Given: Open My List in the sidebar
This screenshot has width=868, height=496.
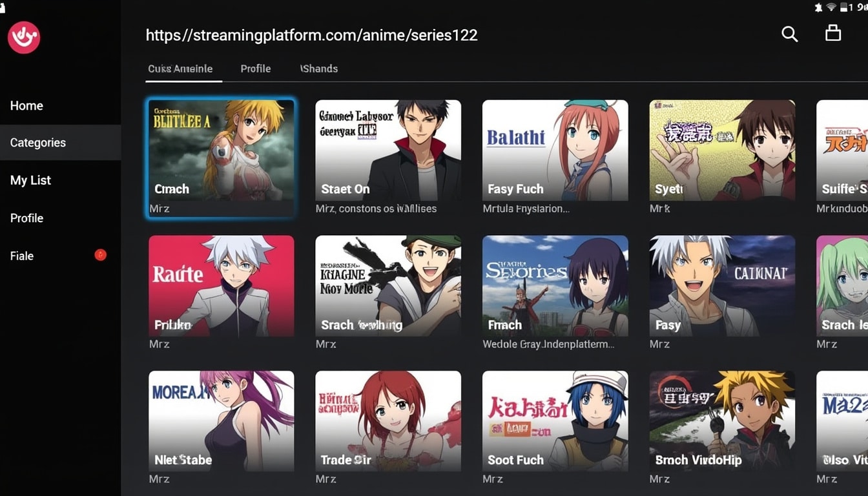Looking at the screenshot, I should point(30,180).
